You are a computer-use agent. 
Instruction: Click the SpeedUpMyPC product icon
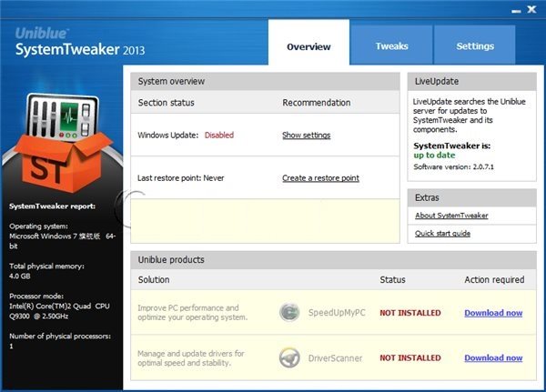(x=289, y=312)
